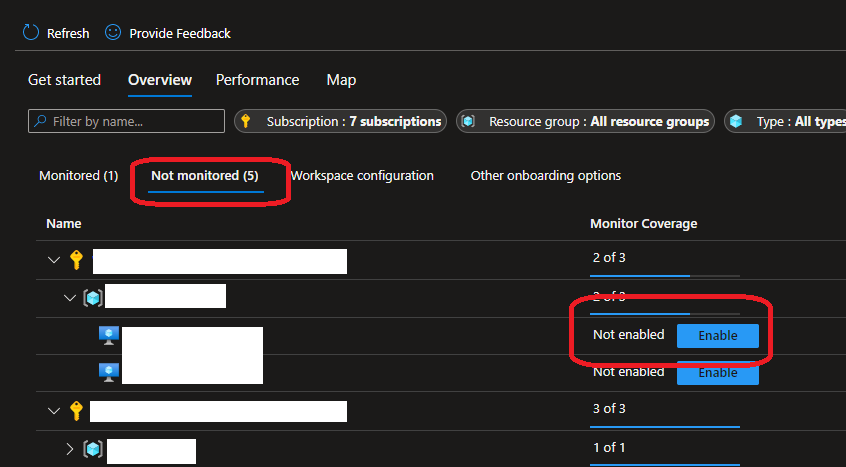This screenshot has height=467, width=846.
Task: Click the Resource group filter cube icon
Action: click(468, 121)
